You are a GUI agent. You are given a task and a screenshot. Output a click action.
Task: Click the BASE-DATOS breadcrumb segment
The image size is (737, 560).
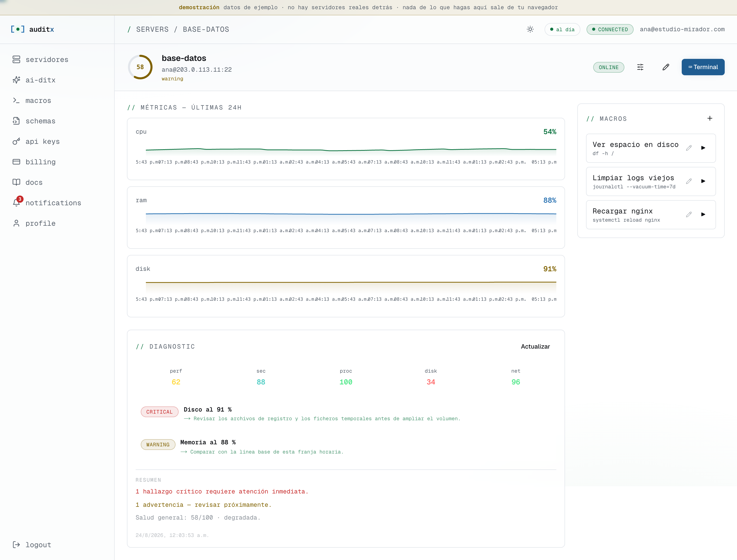(206, 29)
